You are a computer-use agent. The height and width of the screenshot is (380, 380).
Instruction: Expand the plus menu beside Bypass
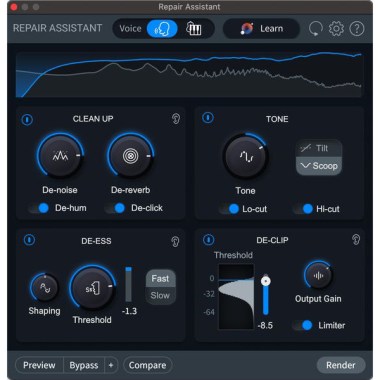pos(111,365)
